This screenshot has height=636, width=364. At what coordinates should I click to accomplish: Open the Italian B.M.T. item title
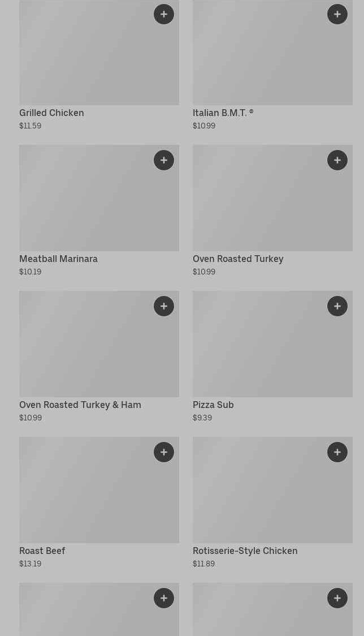pos(223,113)
